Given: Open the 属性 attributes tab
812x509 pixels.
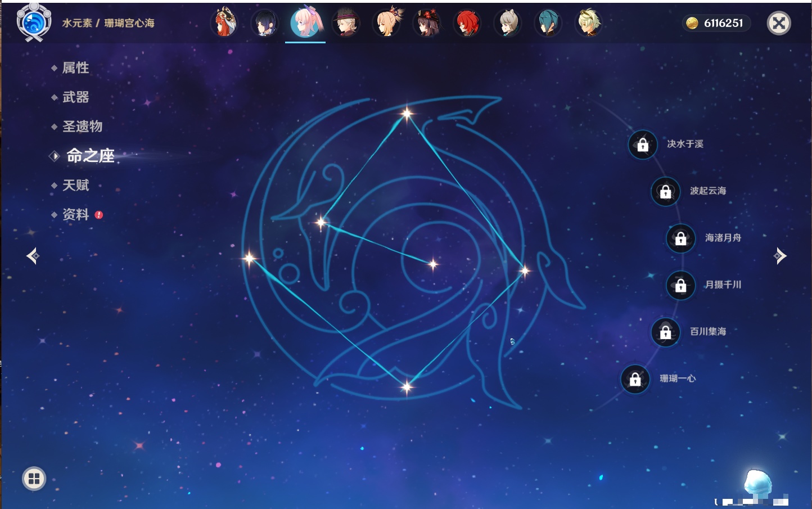Looking at the screenshot, I should pos(75,68).
